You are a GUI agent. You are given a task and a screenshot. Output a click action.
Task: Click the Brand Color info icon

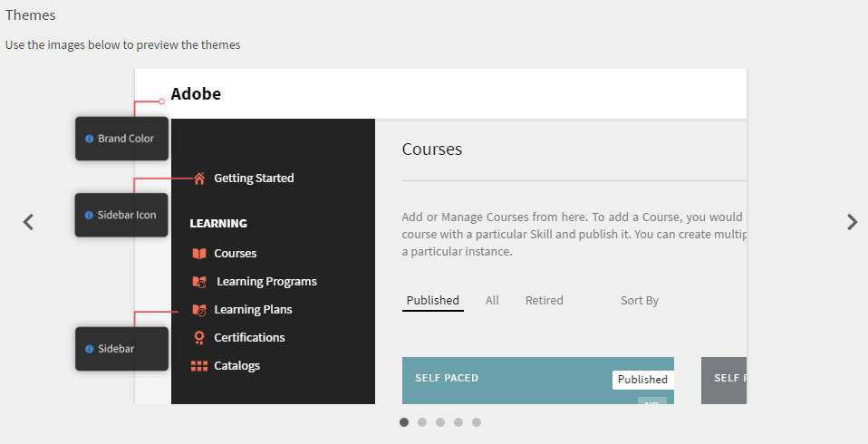(89, 139)
